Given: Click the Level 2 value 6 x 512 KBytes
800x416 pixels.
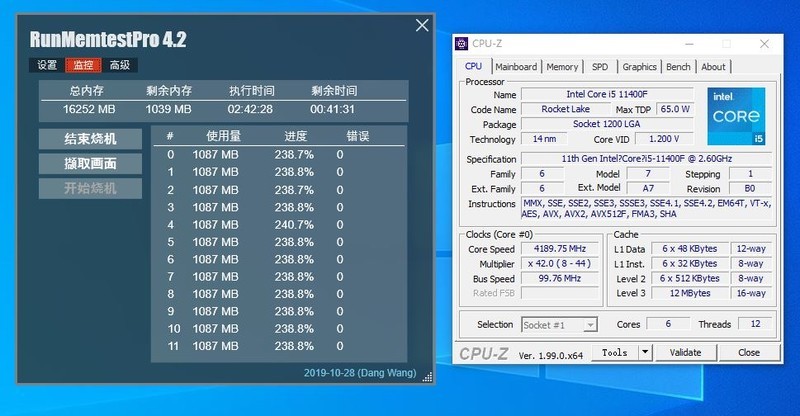Looking at the screenshot, I should (690, 278).
